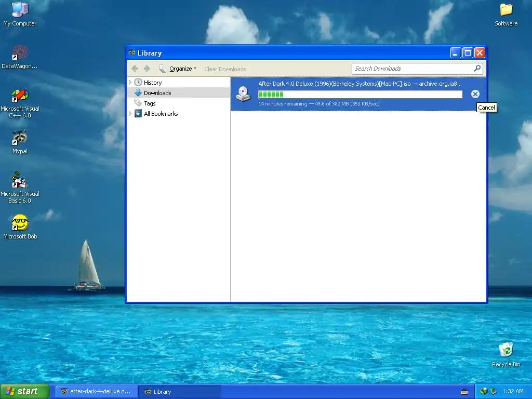Minimize the Library window
The width and height of the screenshot is (532, 399).
point(455,52)
